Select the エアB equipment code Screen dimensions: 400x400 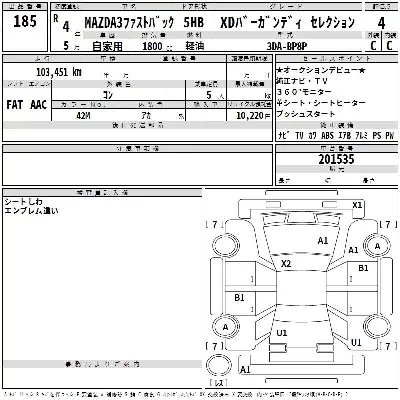[x=345, y=135]
